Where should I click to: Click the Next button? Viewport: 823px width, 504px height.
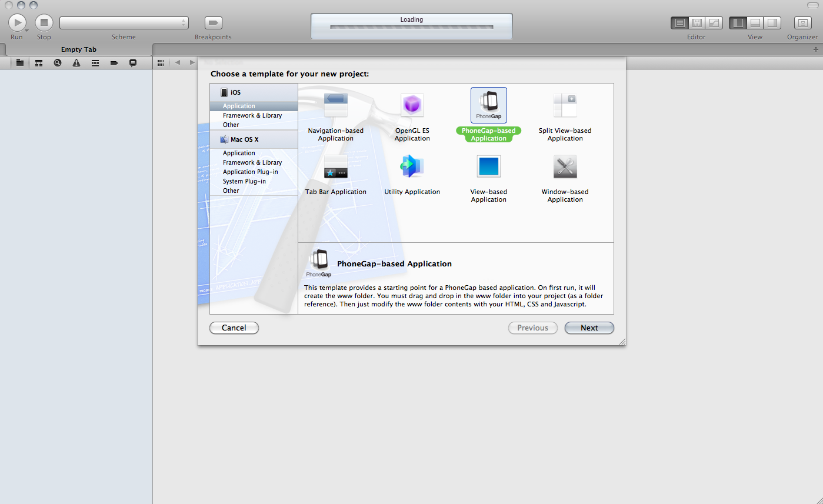pos(589,328)
